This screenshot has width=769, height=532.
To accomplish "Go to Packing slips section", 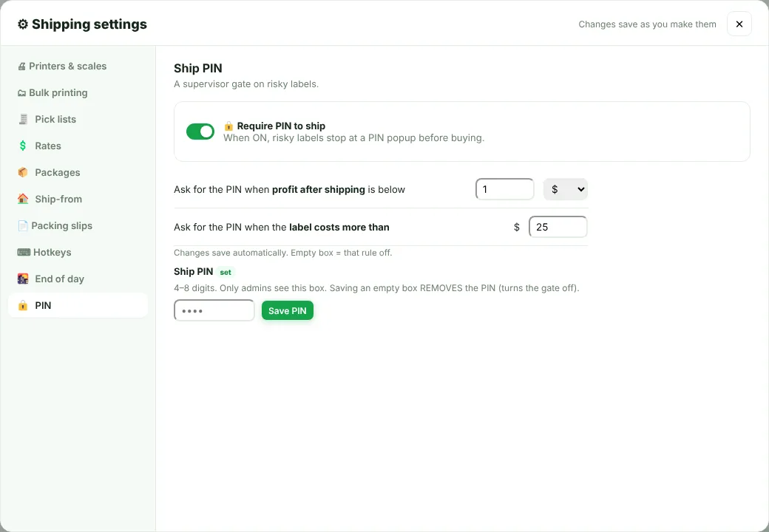I will click(x=78, y=225).
